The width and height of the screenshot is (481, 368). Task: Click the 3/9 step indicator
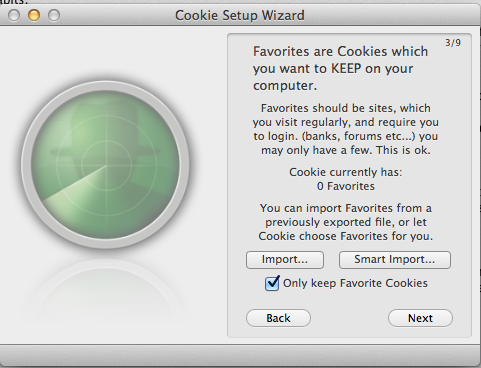tap(453, 43)
